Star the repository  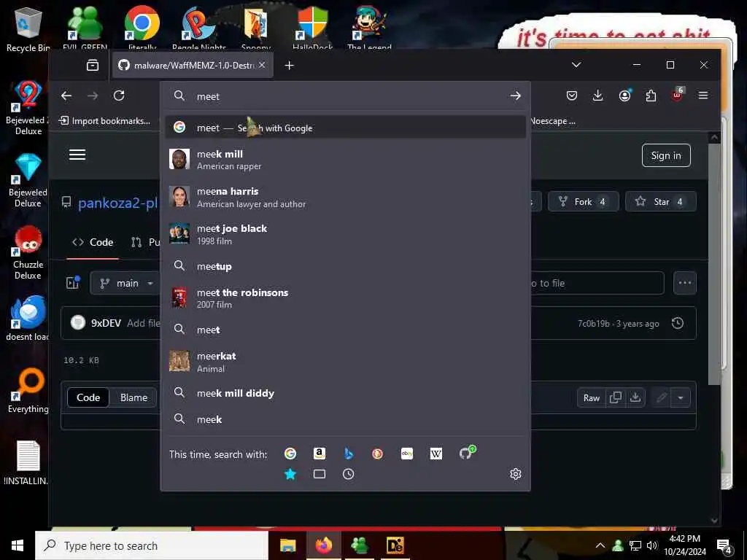tap(660, 201)
